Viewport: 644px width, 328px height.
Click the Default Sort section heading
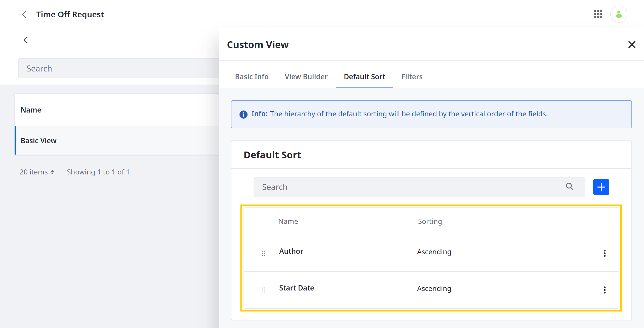(272, 155)
